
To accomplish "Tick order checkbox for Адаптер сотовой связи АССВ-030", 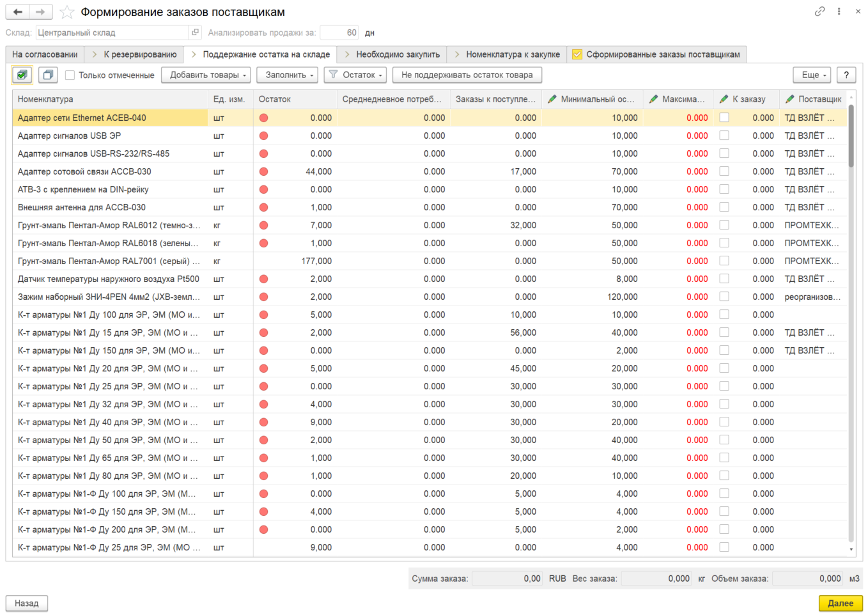I will (x=724, y=171).
